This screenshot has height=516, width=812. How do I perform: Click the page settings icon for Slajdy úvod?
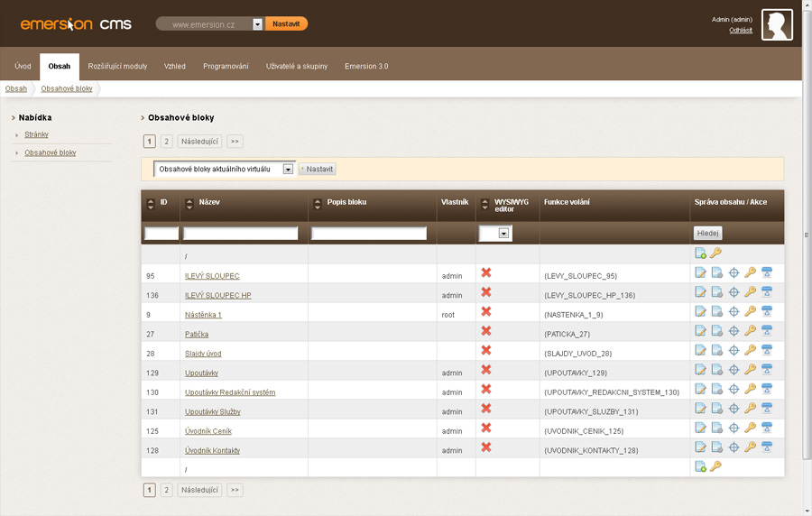pyautogui.click(x=716, y=350)
